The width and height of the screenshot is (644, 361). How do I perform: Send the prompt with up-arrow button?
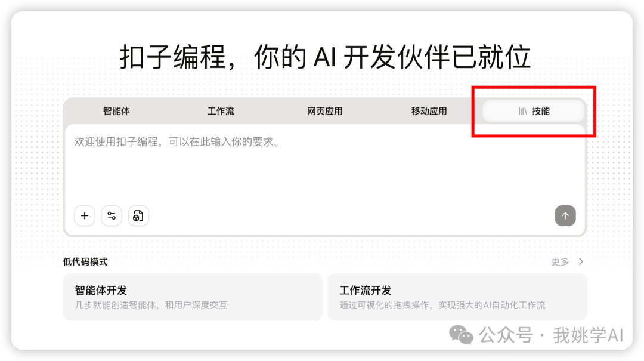[565, 216]
